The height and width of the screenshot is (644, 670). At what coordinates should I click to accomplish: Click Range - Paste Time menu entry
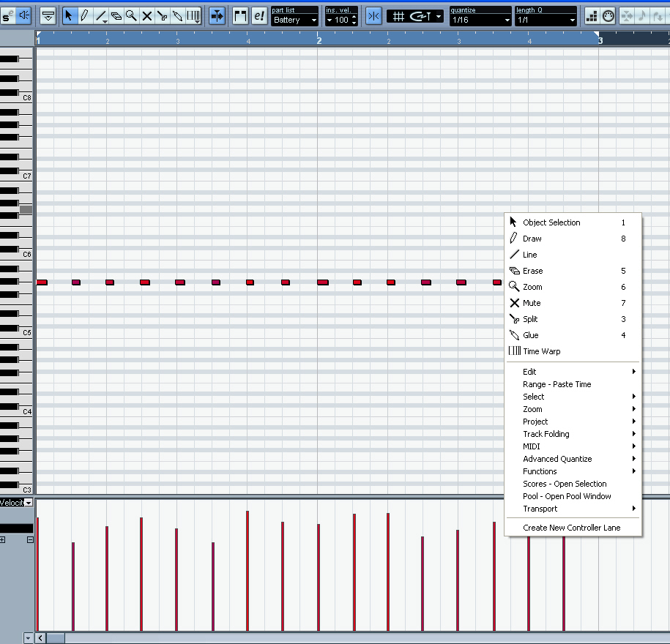573,384
